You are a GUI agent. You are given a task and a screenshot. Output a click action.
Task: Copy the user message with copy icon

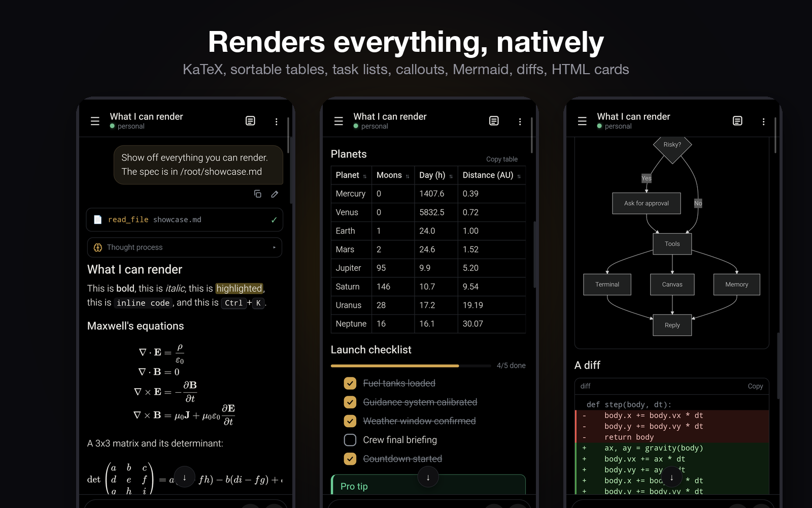pos(258,194)
